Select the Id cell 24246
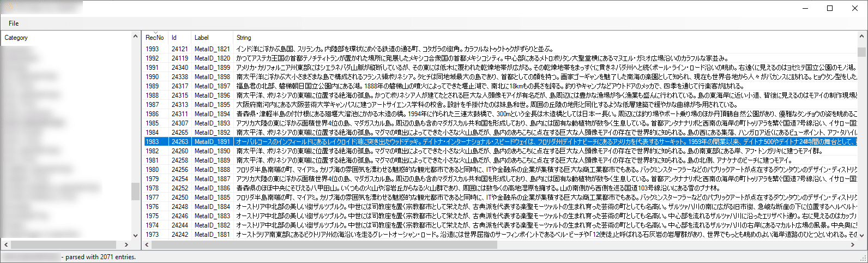This screenshot has width=868, height=263. (180, 216)
